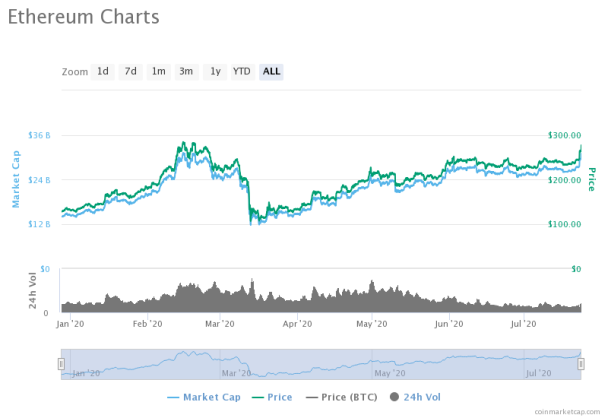Click the May '20 navigator marker
This screenshot has height=418, width=608.
pyautogui.click(x=390, y=373)
